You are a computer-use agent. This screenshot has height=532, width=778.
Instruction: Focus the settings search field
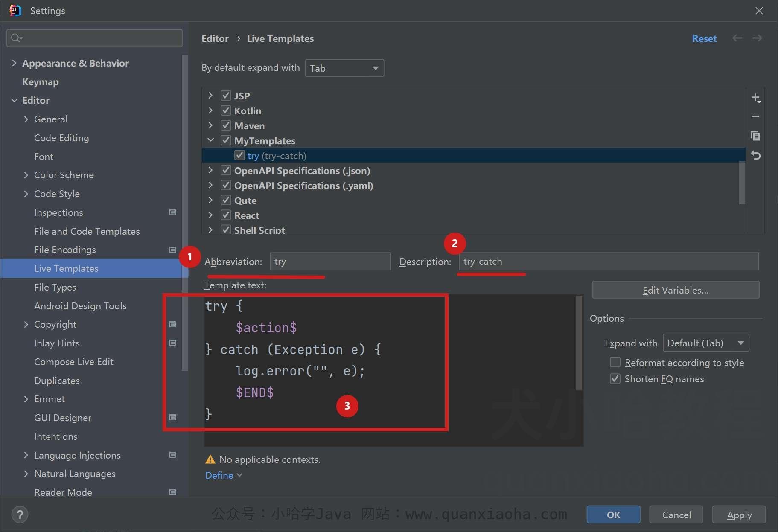pos(94,38)
